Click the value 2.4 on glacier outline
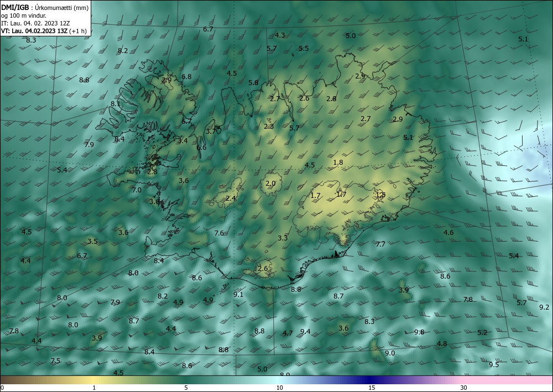The height and width of the screenshot is (392, 553). click(231, 198)
